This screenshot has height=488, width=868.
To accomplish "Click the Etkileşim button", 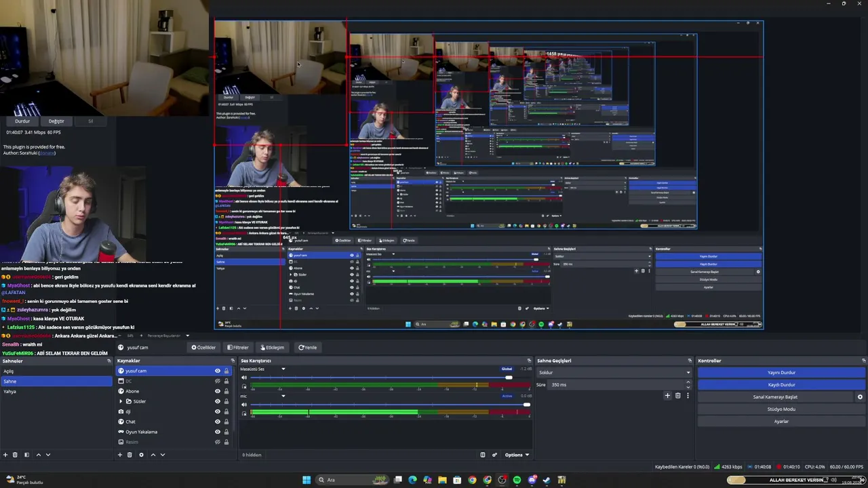I will click(273, 347).
